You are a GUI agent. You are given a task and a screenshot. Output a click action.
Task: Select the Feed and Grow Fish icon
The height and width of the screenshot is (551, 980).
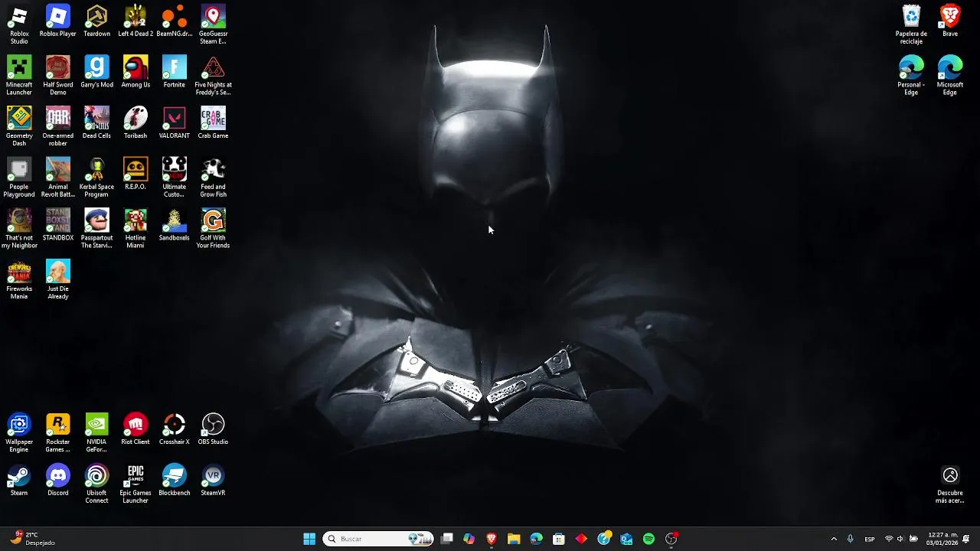[x=213, y=178]
